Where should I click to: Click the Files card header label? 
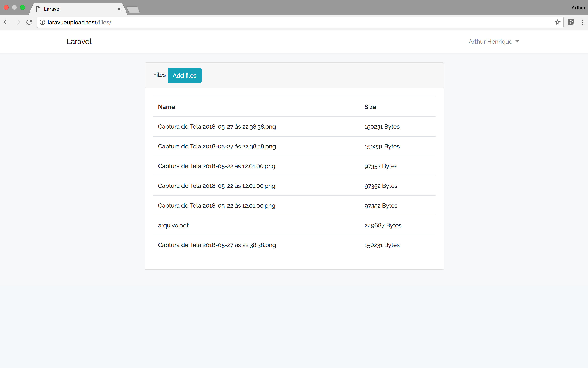coord(159,75)
